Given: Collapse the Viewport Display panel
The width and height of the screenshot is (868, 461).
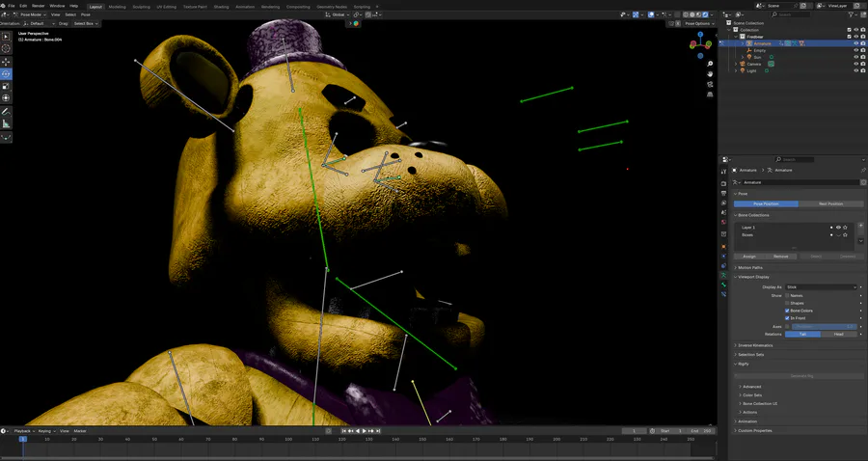Looking at the screenshot, I should (753, 277).
